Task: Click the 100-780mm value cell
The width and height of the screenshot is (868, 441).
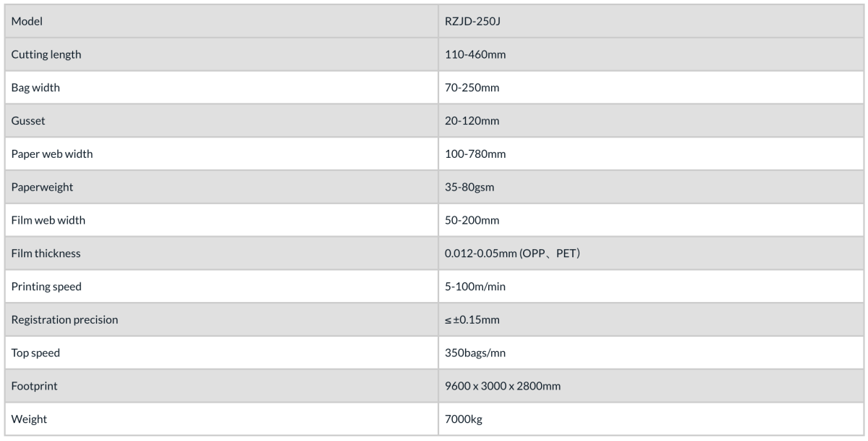Action: pyautogui.click(x=652, y=154)
